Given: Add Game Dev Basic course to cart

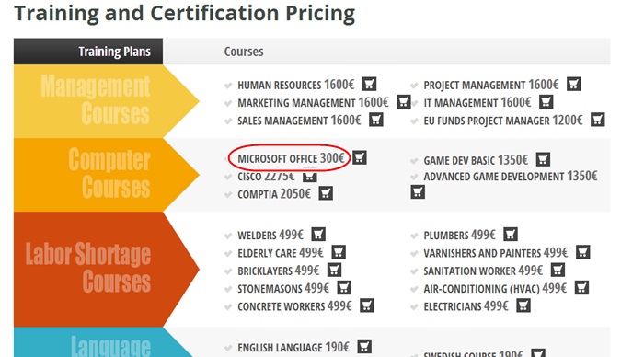Looking at the screenshot, I should click(x=544, y=159).
